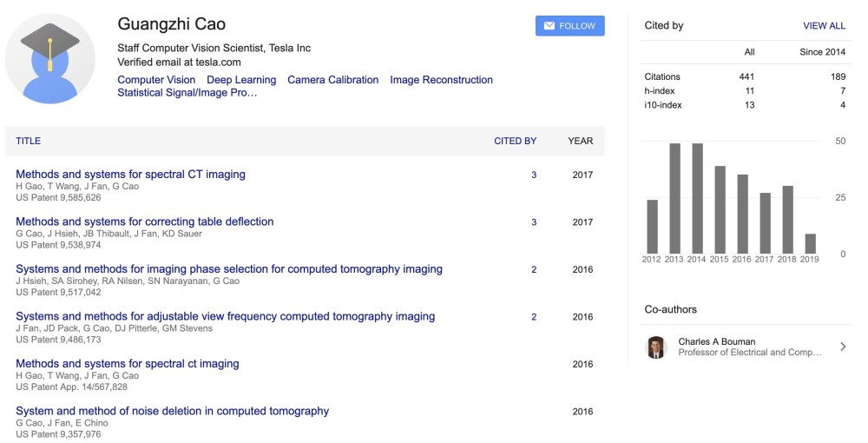Click the total citations value 441
868x443 pixels.
[746, 76]
